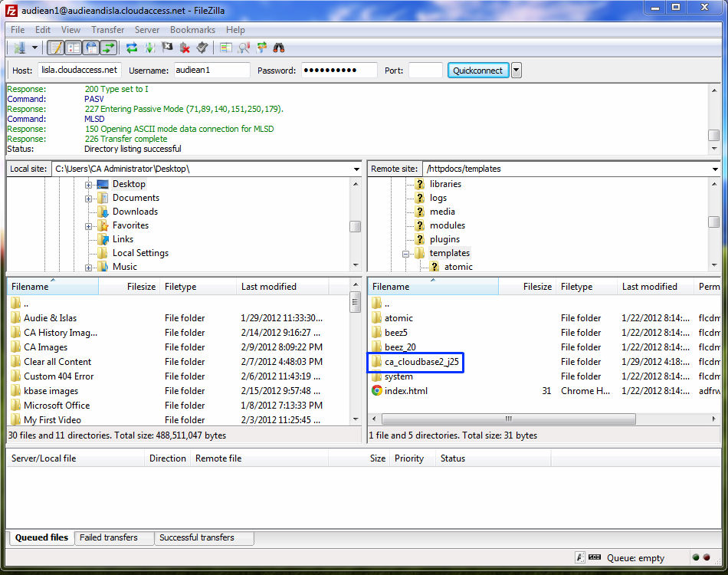Viewport: 728px width, 575px height.
Task: Click the question-mark icon beside plugins
Action: (420, 239)
